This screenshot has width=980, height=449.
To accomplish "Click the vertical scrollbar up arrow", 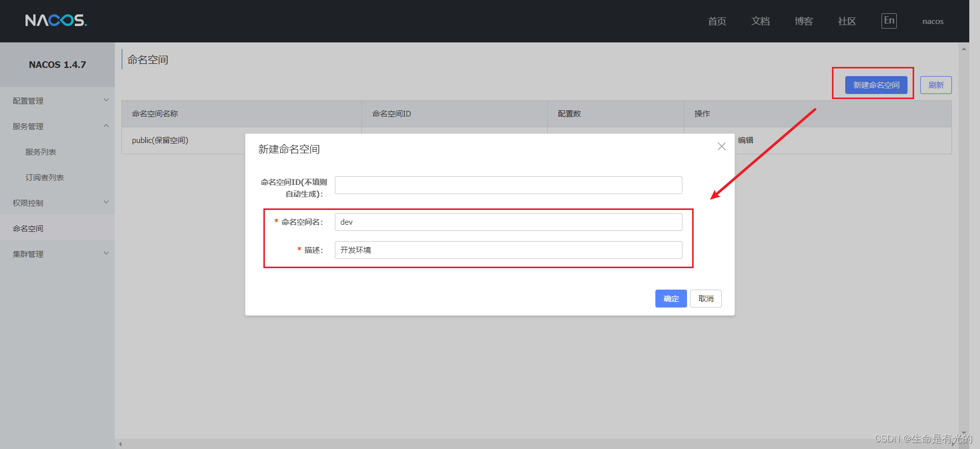I will [x=964, y=49].
